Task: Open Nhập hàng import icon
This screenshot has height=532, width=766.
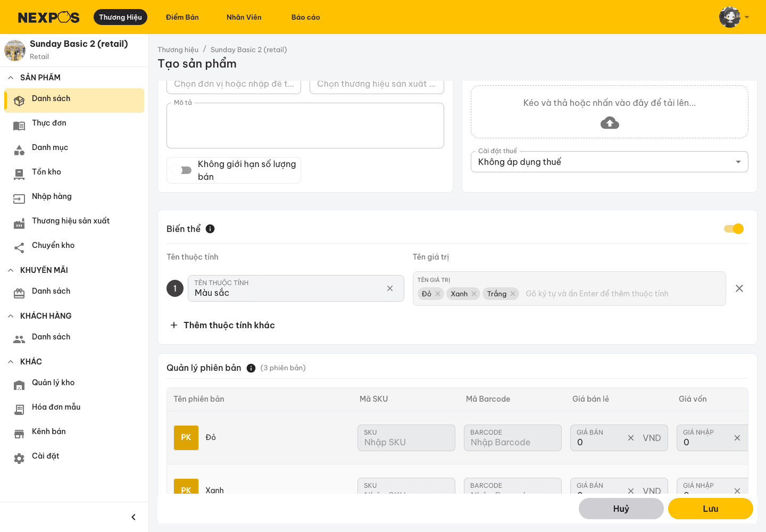Action: point(19,198)
